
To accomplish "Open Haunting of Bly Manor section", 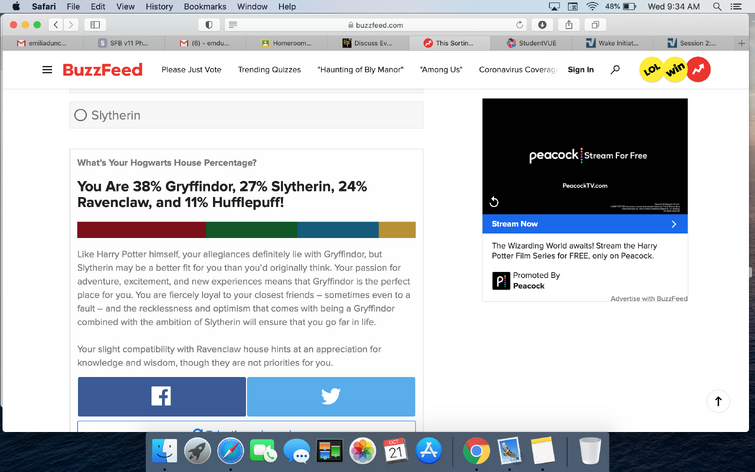I will coord(360,70).
